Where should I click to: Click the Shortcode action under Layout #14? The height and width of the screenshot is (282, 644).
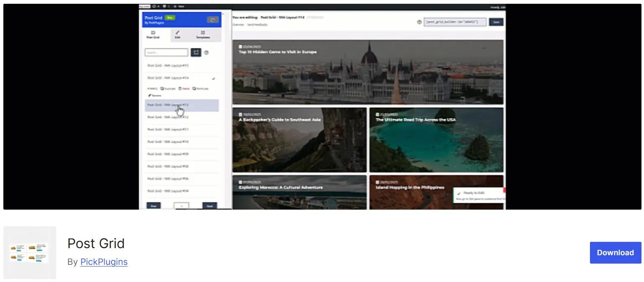[200, 89]
